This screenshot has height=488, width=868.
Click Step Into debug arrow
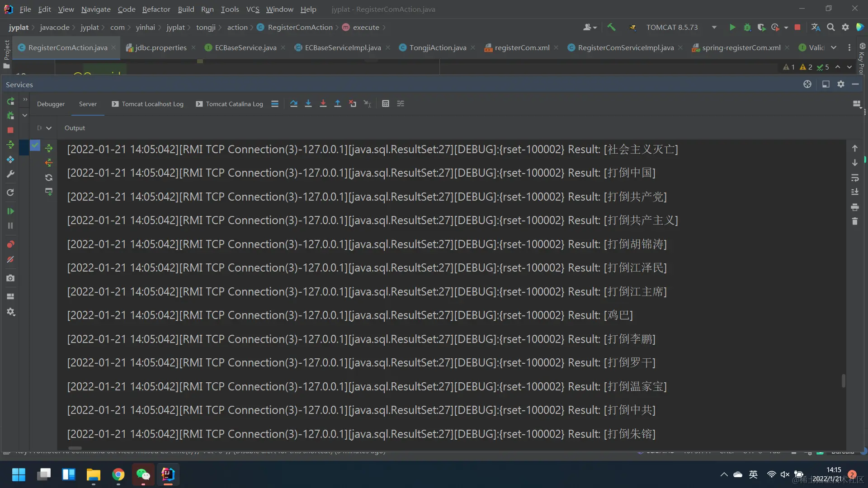coord(308,104)
